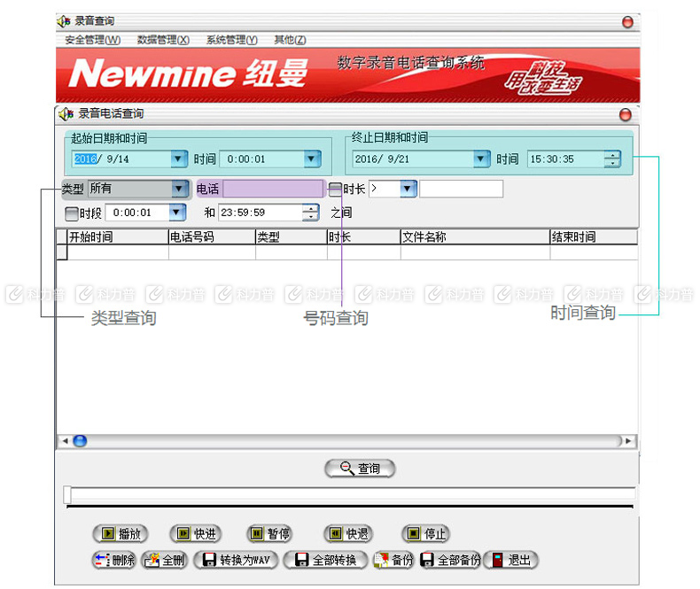Run the search with the 查询 button

click(x=360, y=468)
